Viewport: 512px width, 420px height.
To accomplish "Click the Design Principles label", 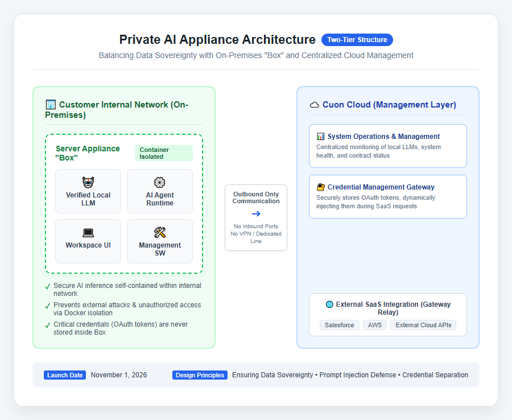I will pos(200,375).
